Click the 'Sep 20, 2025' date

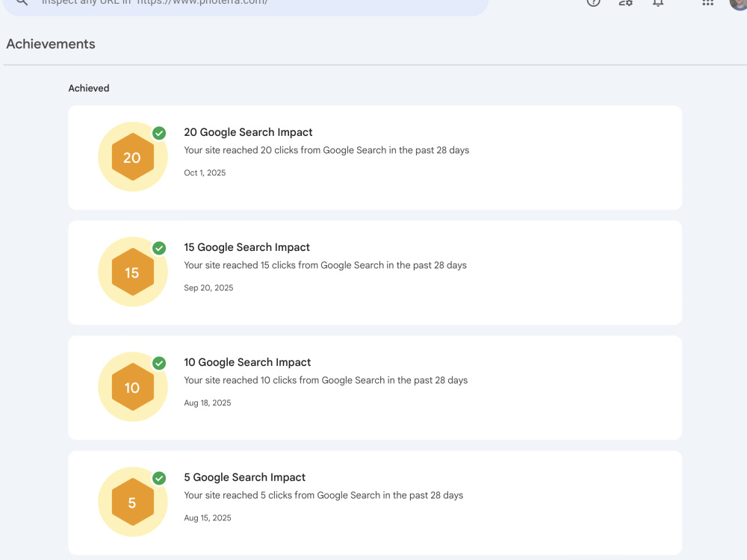tap(208, 287)
